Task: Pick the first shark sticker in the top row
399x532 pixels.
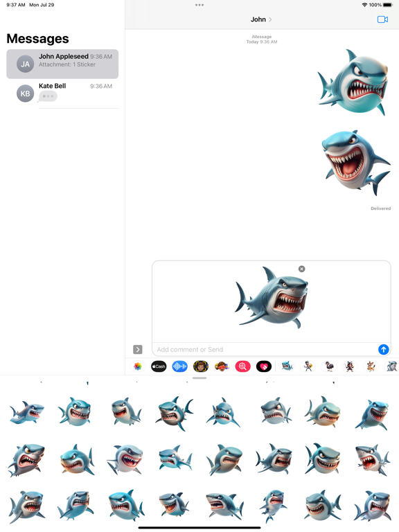Action: pyautogui.click(x=26, y=412)
